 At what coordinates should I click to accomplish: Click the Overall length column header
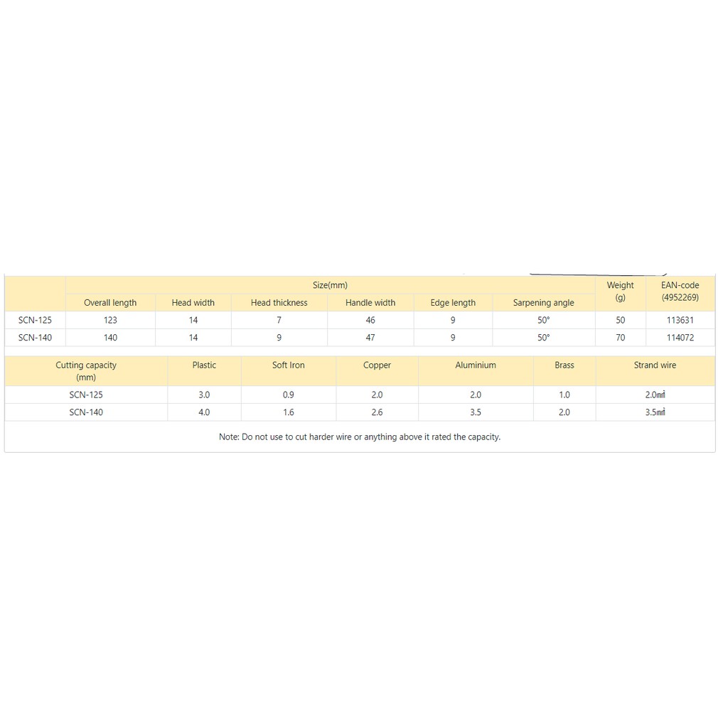point(110,303)
